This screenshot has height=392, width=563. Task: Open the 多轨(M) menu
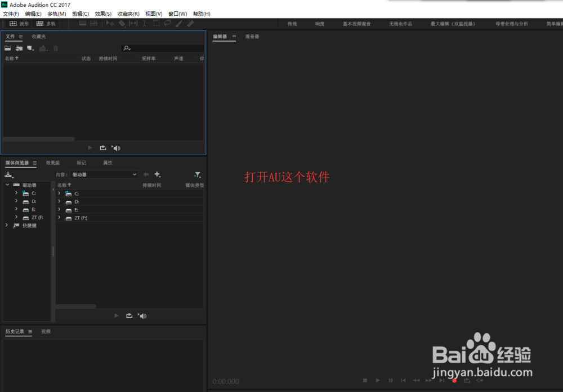[57, 13]
